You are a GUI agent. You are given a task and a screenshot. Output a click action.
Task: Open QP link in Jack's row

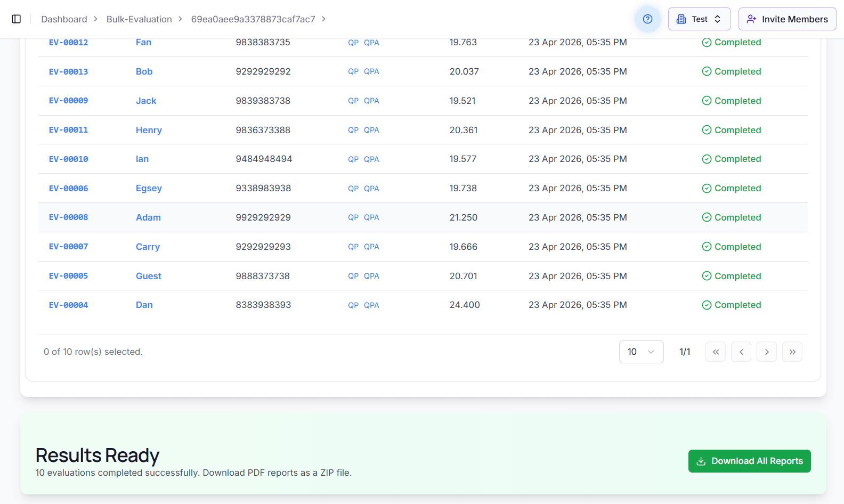[x=353, y=101]
